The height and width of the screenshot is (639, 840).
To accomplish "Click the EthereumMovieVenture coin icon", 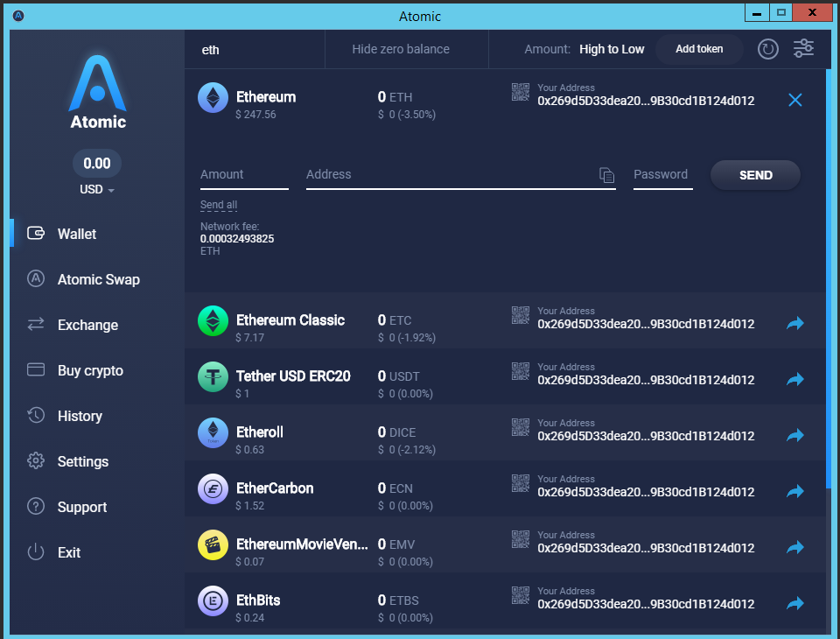I will point(213,544).
